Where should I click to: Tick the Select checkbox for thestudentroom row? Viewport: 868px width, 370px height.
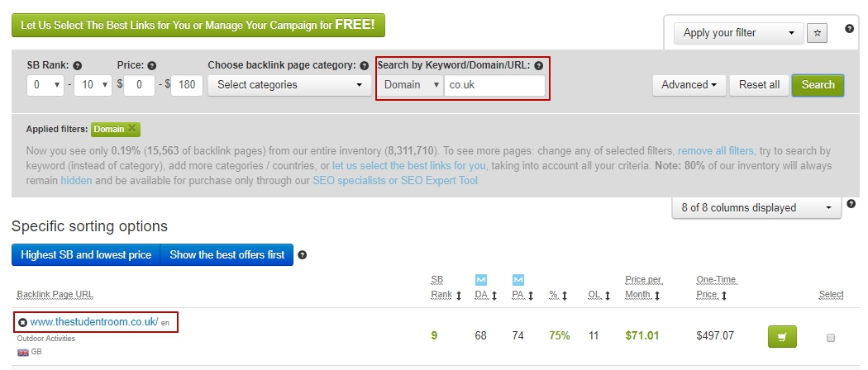[831, 337]
